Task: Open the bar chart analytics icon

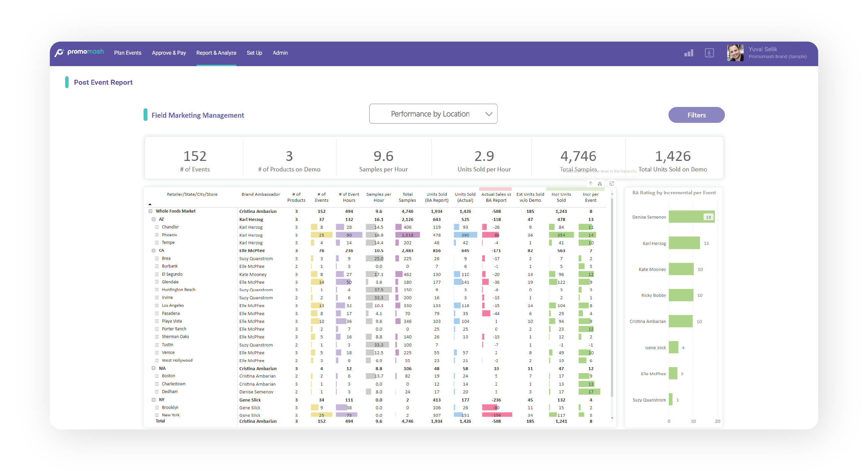Action: (x=689, y=53)
